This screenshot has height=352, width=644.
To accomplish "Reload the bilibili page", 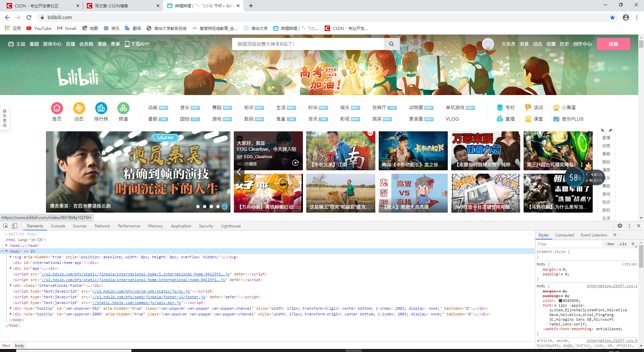I will coord(29,17).
